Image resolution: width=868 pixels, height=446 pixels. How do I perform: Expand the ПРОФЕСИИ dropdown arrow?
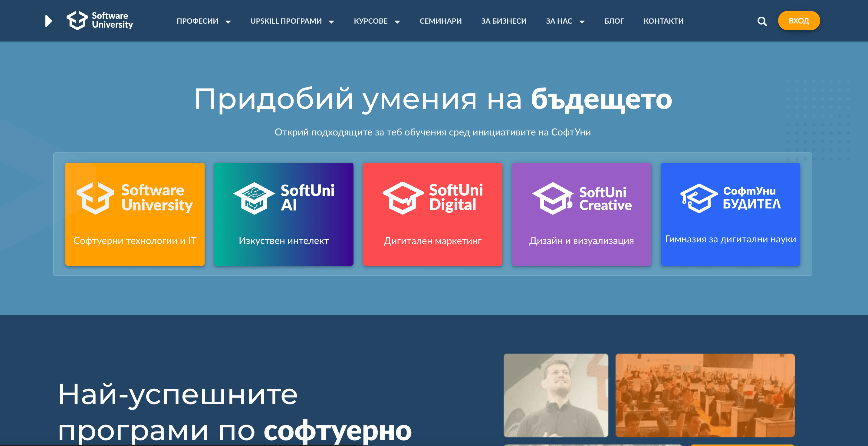[228, 22]
